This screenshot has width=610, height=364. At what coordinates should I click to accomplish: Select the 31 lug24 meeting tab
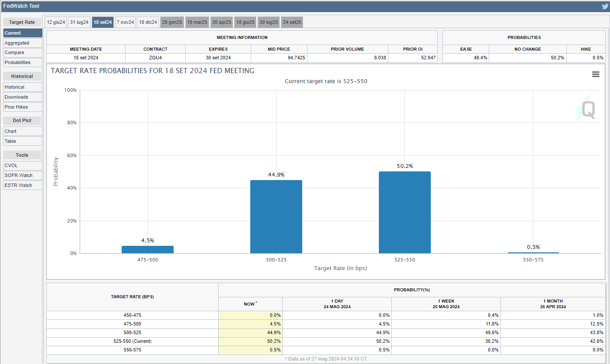tap(79, 22)
